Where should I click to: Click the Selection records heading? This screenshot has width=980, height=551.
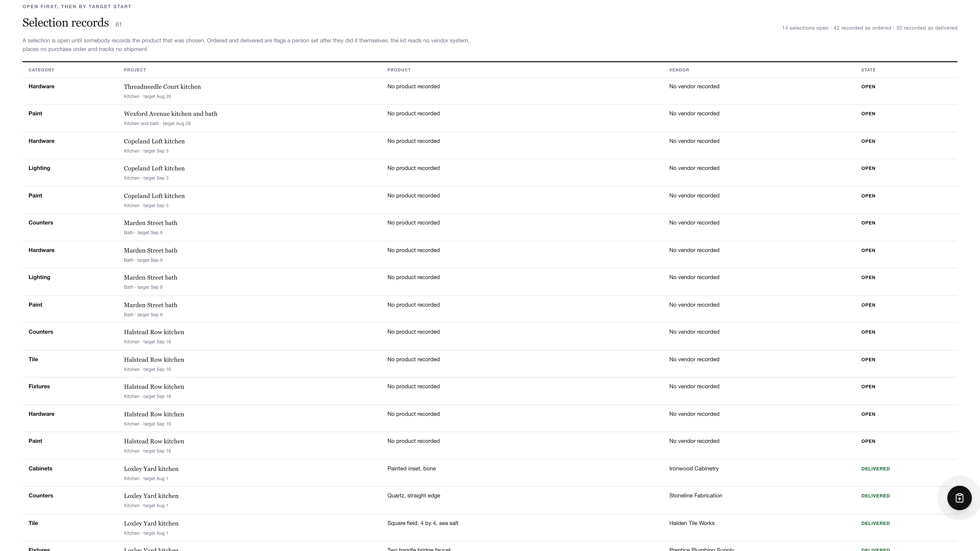(x=65, y=23)
